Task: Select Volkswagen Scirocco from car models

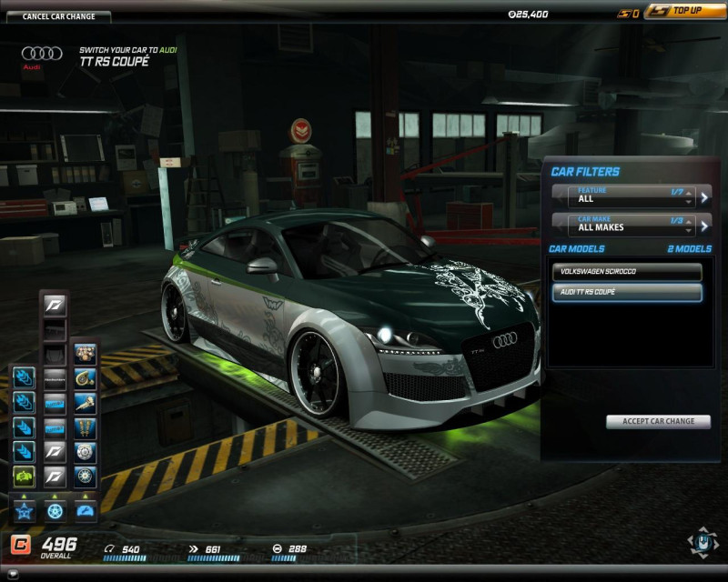Action: click(x=627, y=272)
